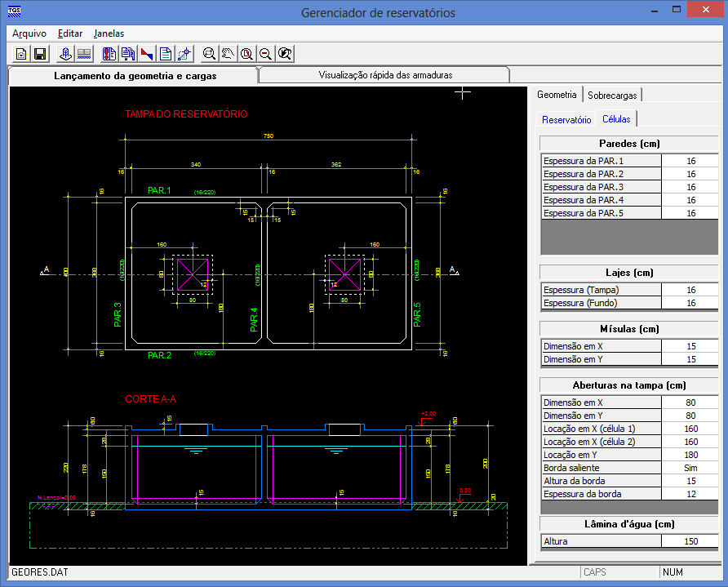Open the Arquivo menu
Screen dimensions: 728x587
pos(29,33)
